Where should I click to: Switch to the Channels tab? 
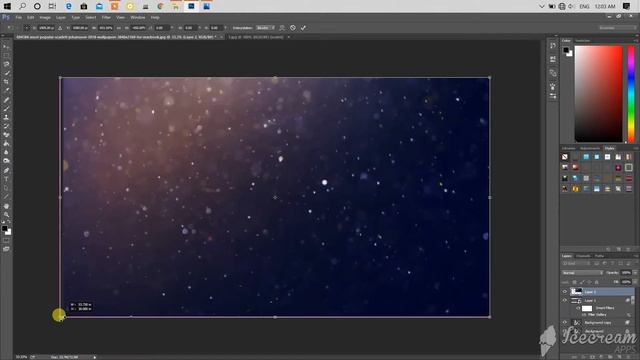(x=583, y=256)
